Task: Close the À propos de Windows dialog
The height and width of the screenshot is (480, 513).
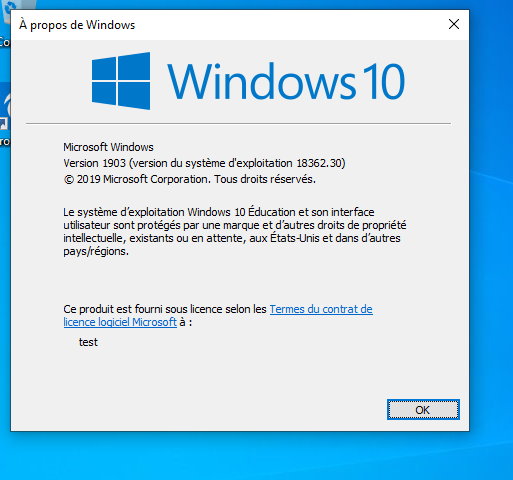Action: [454, 24]
